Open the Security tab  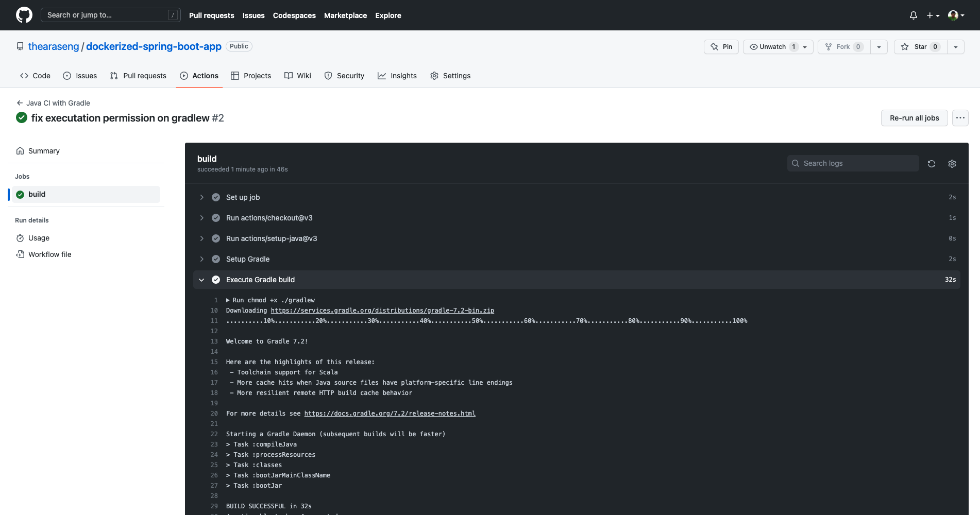pyautogui.click(x=344, y=76)
